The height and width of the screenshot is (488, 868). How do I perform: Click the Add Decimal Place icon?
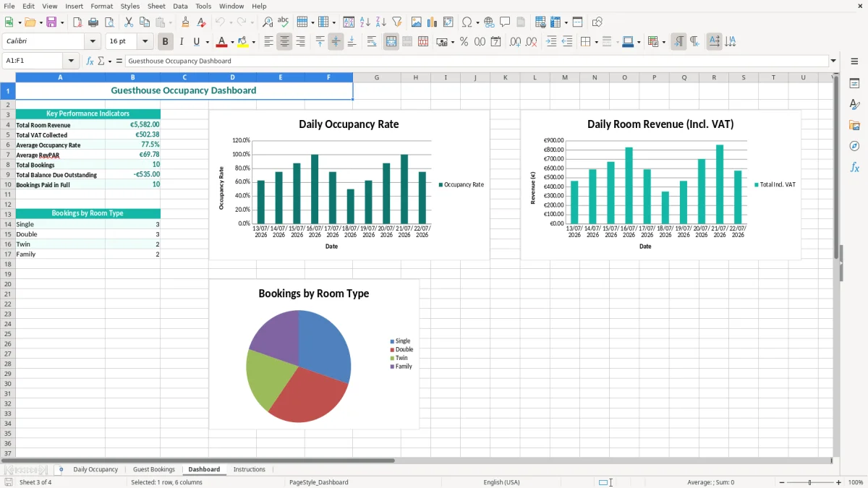pyautogui.click(x=515, y=42)
